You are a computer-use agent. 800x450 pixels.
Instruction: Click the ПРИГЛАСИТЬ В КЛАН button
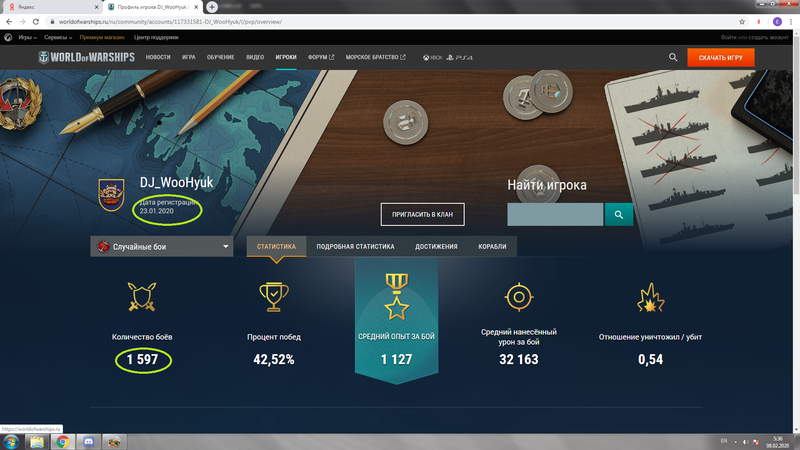(422, 214)
